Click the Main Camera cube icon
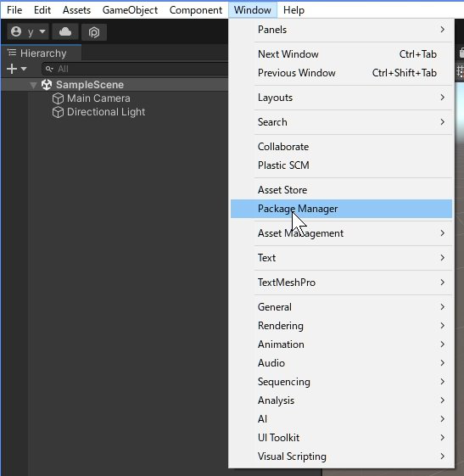 pos(58,98)
